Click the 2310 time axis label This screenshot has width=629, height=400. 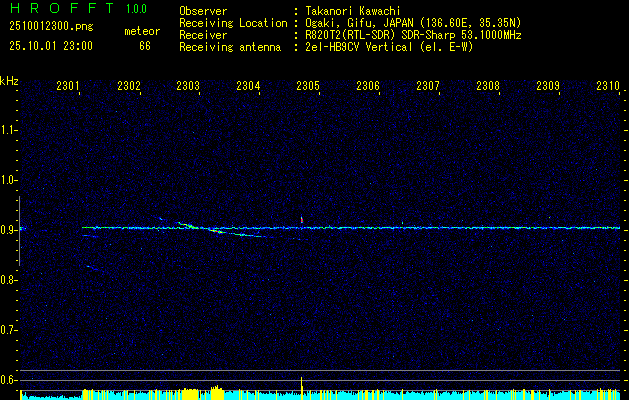coord(608,85)
